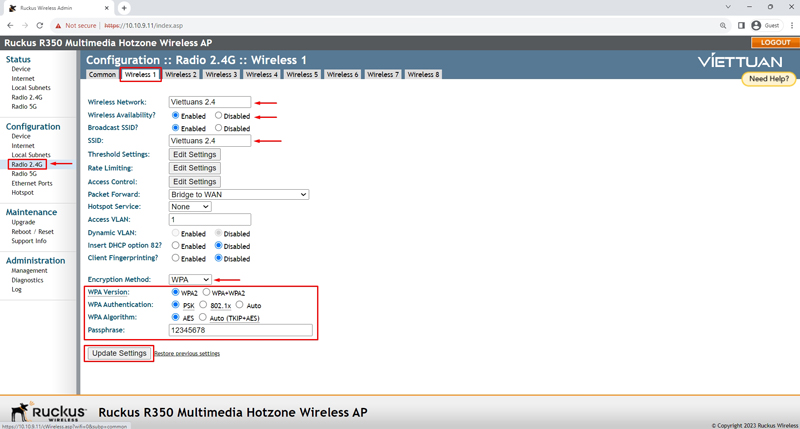The height and width of the screenshot is (429, 800).
Task: Expand the Hotspot Service dropdown
Action: [x=190, y=207]
